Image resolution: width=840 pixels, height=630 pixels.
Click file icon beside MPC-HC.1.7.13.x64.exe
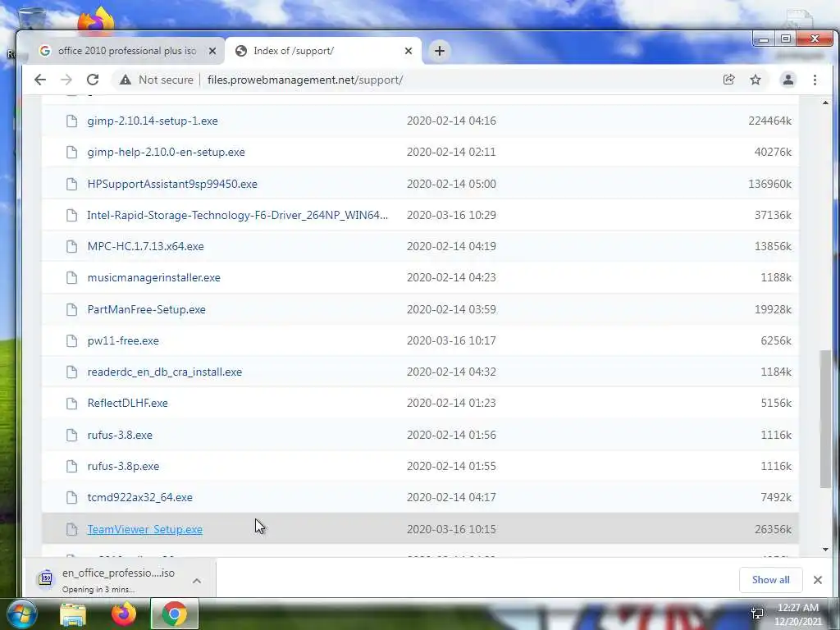pyautogui.click(x=71, y=246)
